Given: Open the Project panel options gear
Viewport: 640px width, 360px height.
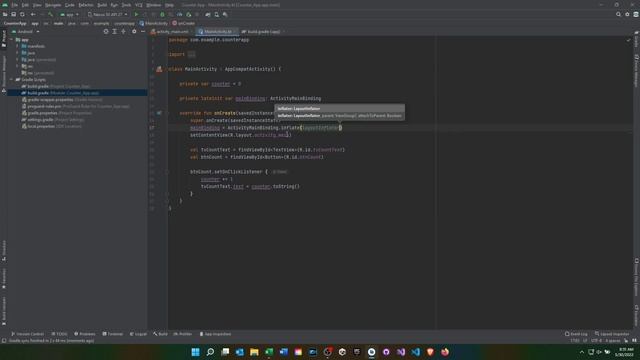Looking at the screenshot, I should [134, 31].
